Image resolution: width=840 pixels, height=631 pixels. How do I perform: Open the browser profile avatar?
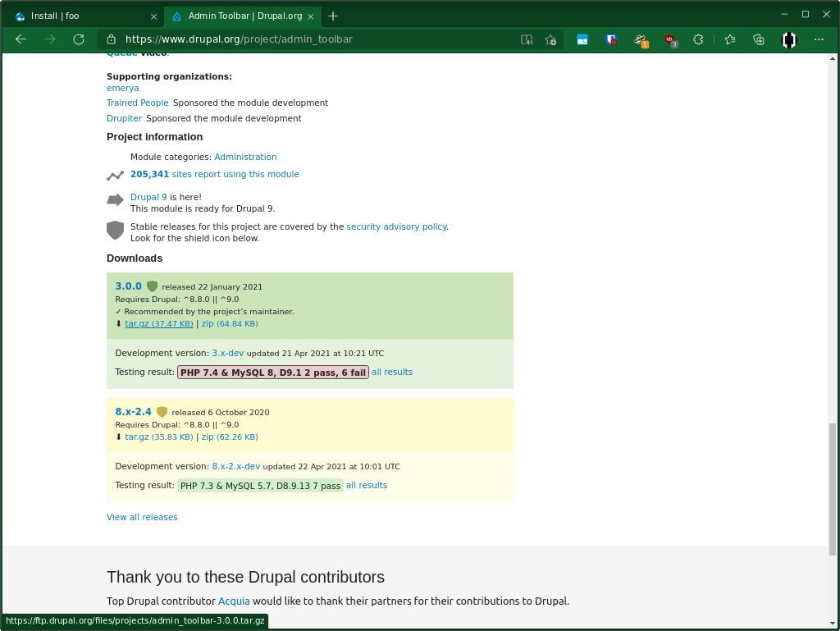[788, 39]
